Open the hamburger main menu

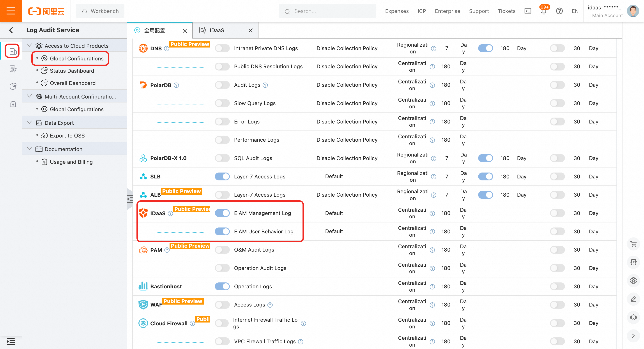click(x=11, y=11)
